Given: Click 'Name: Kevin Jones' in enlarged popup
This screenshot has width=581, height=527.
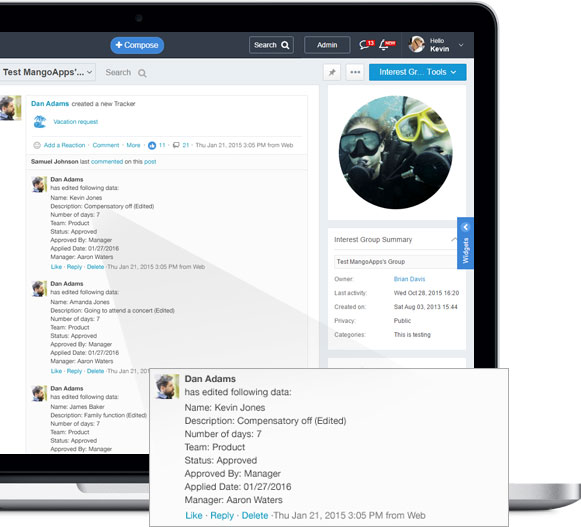Looking at the screenshot, I should pyautogui.click(x=225, y=408).
